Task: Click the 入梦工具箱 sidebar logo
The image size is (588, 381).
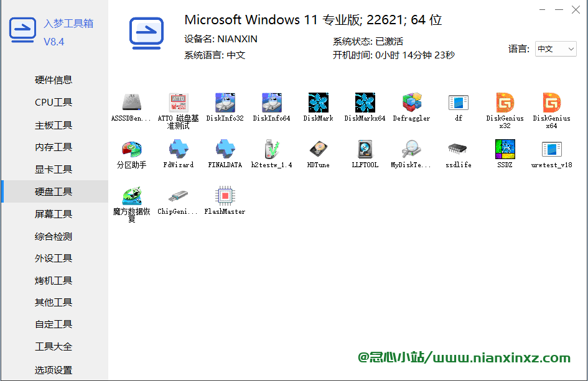Action: (x=22, y=30)
